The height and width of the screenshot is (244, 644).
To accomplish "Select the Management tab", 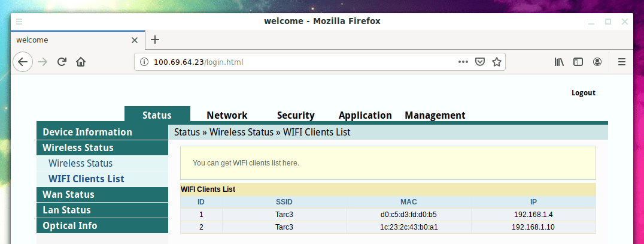I will [435, 115].
